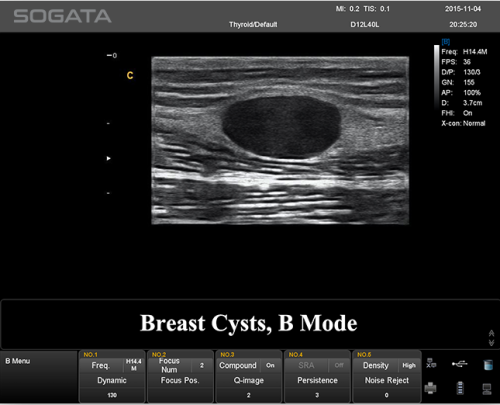Click the NO.1 label
Viewport: 500px width, 405px height.
click(90, 355)
